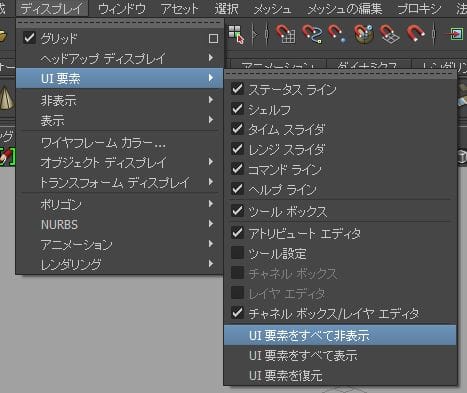
Task: Open the プロキシ menu
Action: (419, 8)
